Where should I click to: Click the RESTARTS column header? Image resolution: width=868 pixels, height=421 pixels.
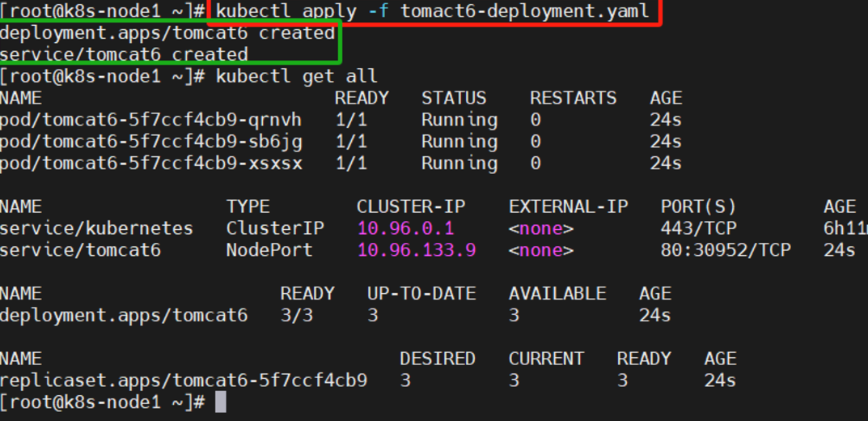pos(573,98)
